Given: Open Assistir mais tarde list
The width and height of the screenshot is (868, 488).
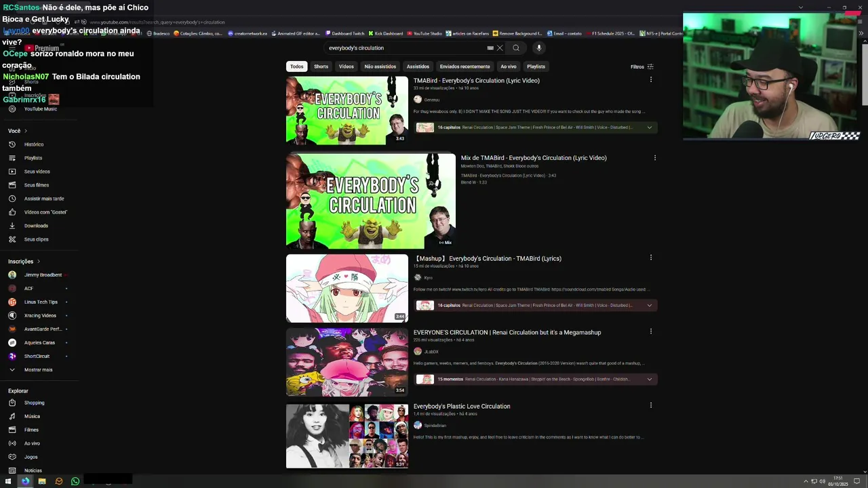Looking at the screenshot, I should click(44, 199).
